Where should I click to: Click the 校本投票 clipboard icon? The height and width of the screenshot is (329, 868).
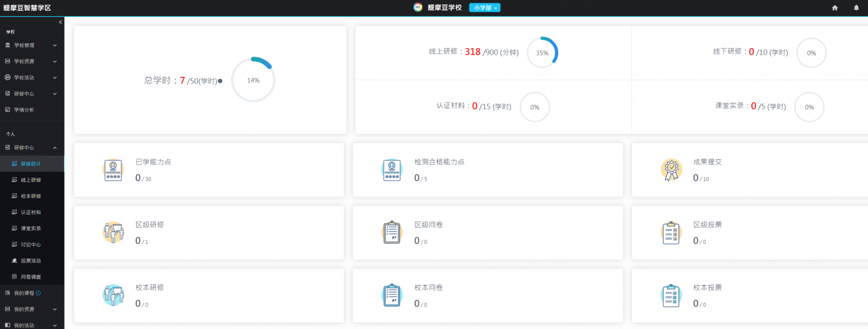(x=671, y=296)
